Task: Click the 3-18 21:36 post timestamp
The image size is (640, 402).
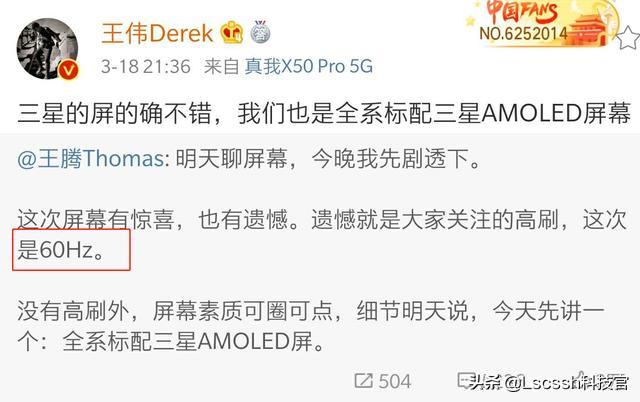Action: point(146,66)
